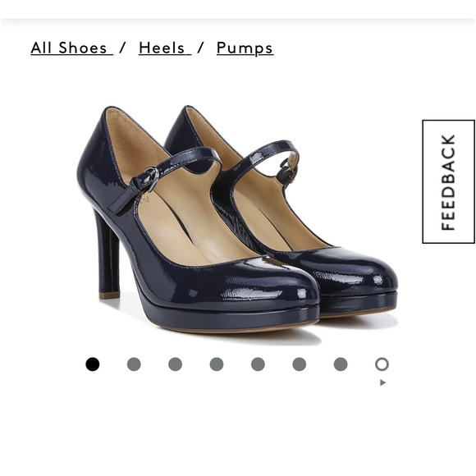This screenshot has width=476, height=476.
Task: Click the small play arrow below the dots
Action: tap(382, 382)
